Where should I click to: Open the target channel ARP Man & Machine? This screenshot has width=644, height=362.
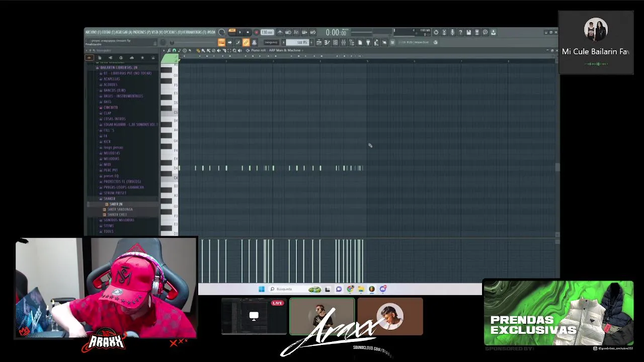coord(285,50)
